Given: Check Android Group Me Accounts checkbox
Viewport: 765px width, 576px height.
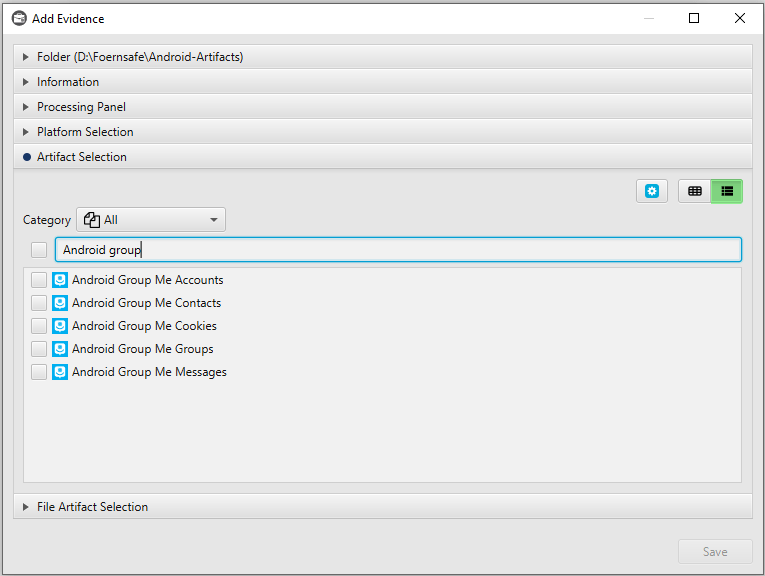Looking at the screenshot, I should (39, 280).
